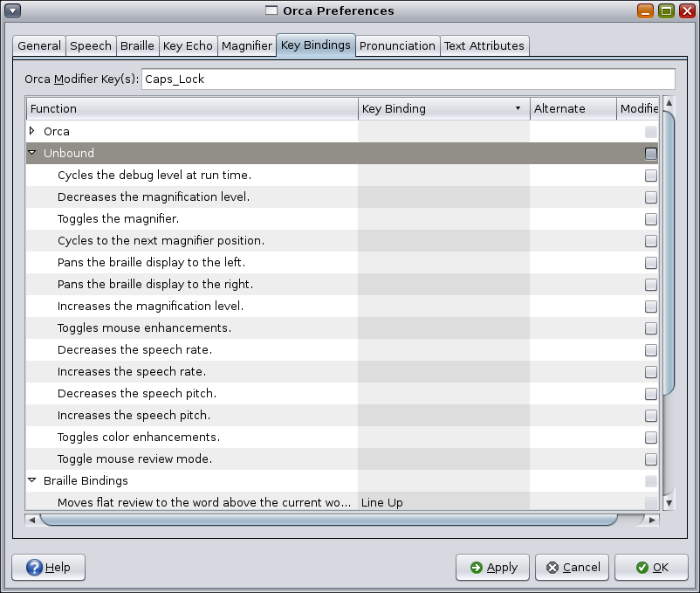Sort by the Modified column header
Screen dimensions: 700x593
tap(637, 108)
